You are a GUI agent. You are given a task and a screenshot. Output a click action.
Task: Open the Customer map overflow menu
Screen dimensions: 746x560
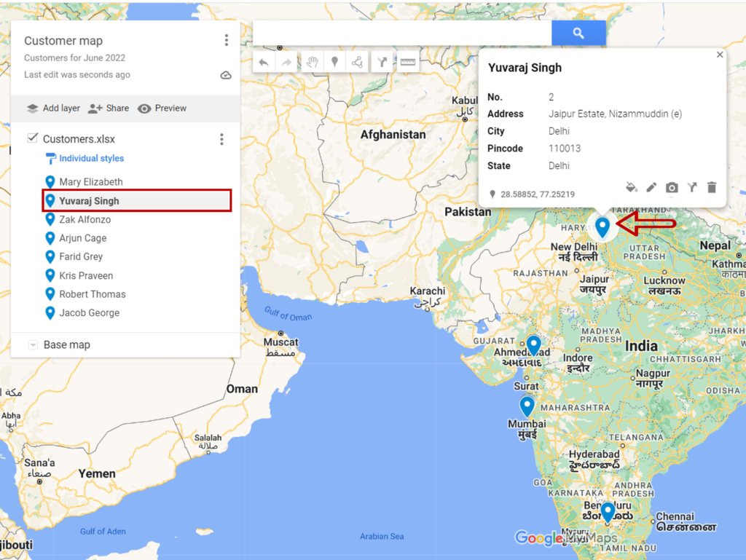point(226,40)
